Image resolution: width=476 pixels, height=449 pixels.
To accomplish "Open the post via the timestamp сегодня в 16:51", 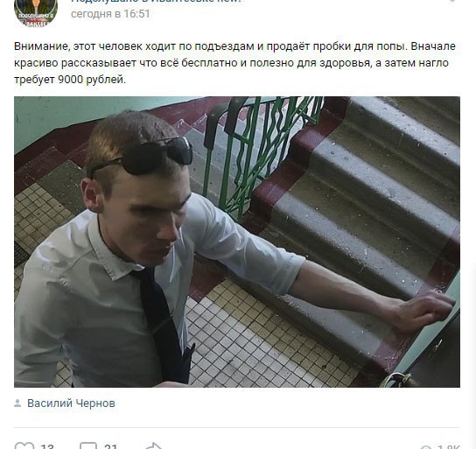I will click(110, 14).
